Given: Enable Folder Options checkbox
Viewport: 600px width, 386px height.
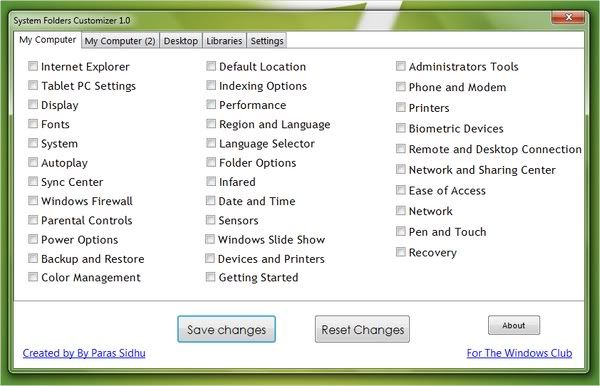Looking at the screenshot, I should [x=211, y=162].
